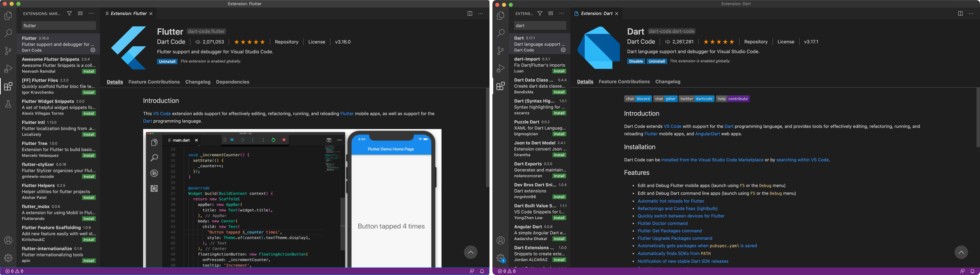
Task: Open Testing flask icon in Flutter window
Action: coord(8,104)
